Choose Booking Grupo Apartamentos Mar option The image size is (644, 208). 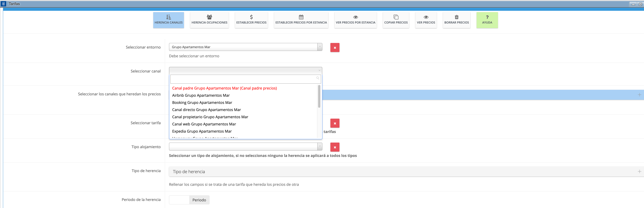pyautogui.click(x=202, y=103)
